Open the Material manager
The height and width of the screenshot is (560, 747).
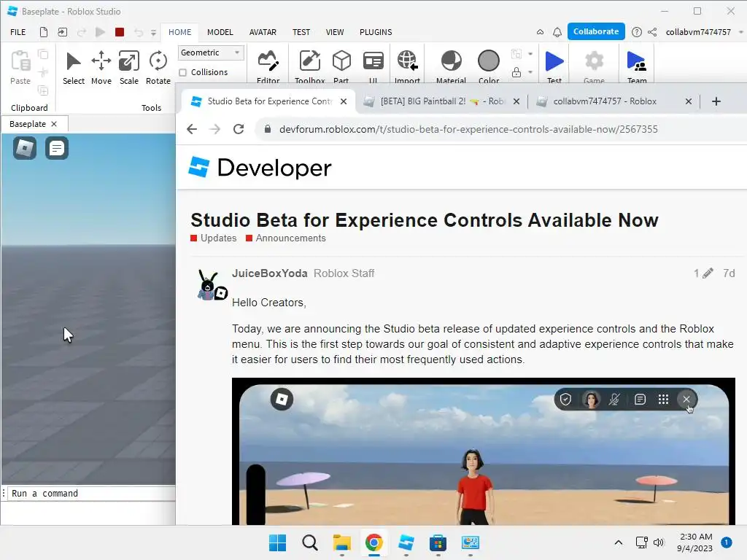click(x=451, y=66)
